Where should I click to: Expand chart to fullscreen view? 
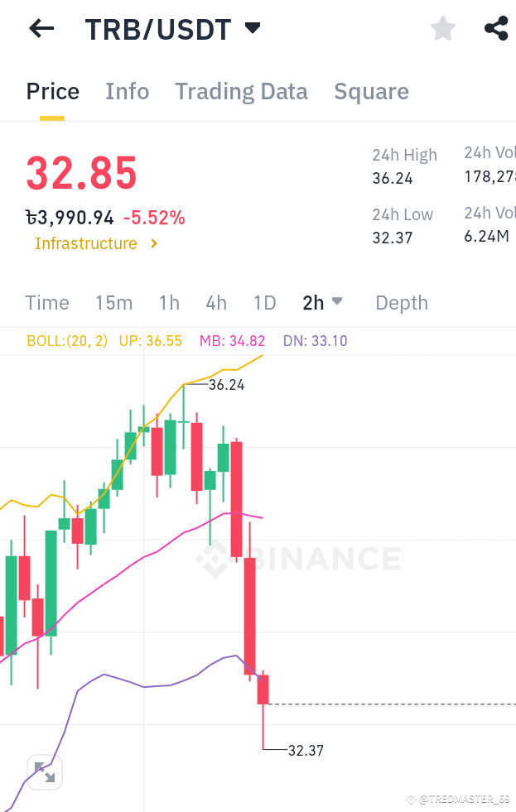point(44,771)
